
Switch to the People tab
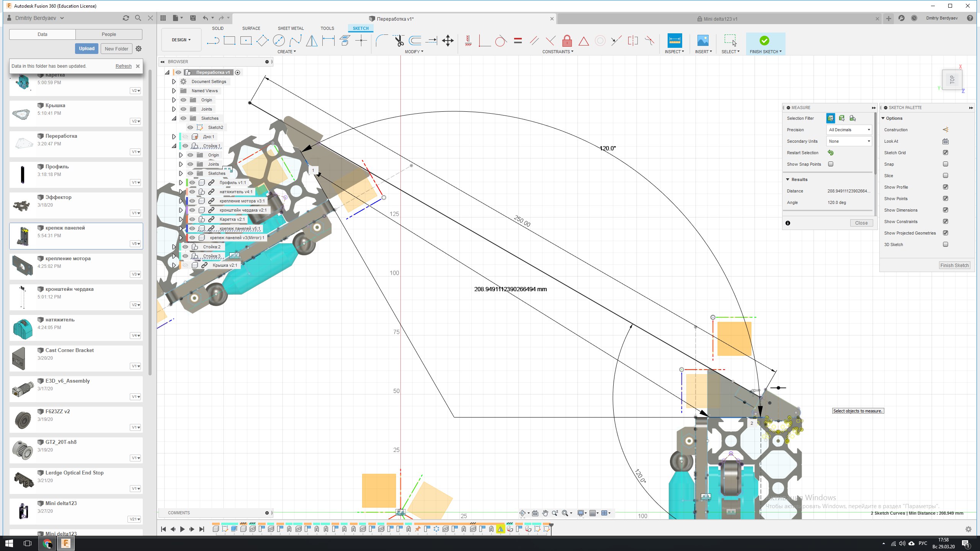click(x=109, y=34)
